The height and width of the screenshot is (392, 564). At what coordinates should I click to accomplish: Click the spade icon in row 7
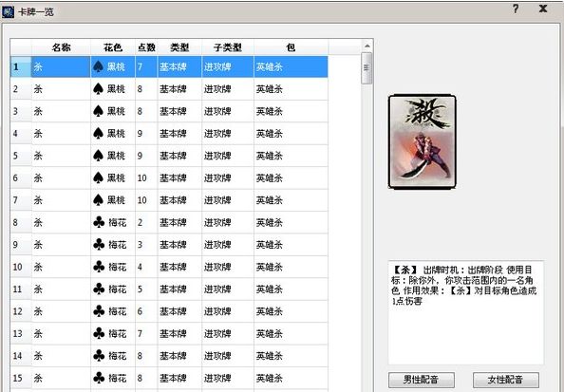(98, 200)
